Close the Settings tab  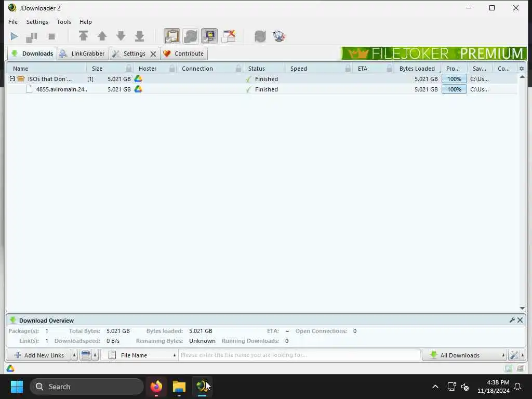tap(153, 54)
